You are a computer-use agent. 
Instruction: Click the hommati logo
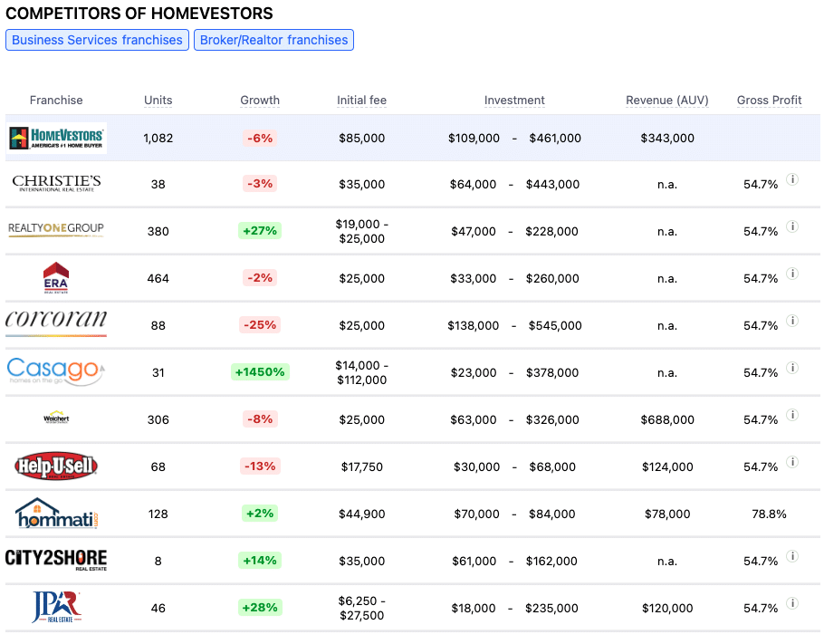click(56, 513)
